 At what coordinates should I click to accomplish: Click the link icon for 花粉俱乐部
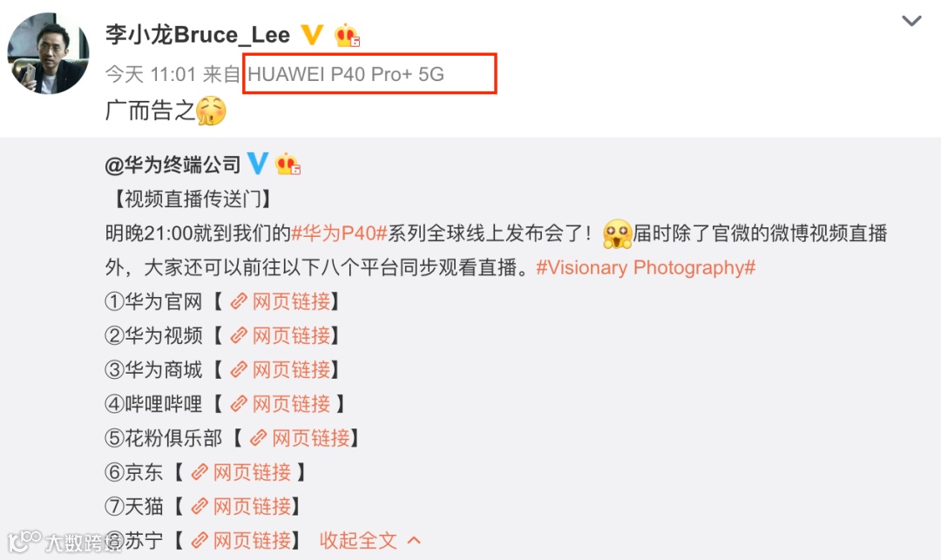(259, 438)
